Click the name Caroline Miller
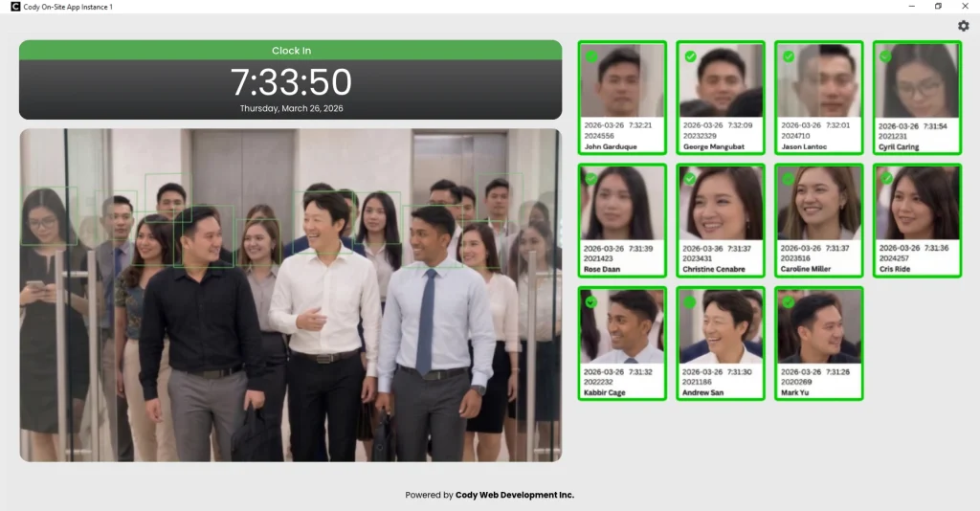Screen dimensions: 980x511 [x=806, y=269]
